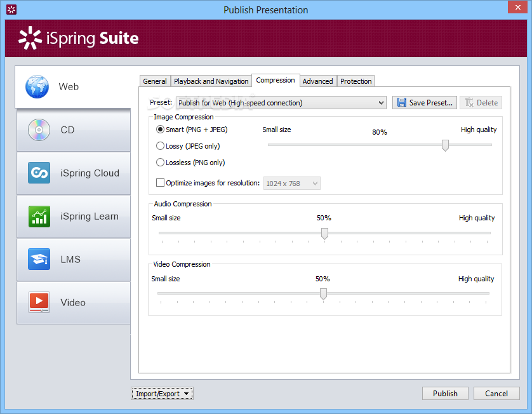Viewport: 532px width, 414px height.
Task: Click the image compression 80% value
Action: click(x=380, y=132)
